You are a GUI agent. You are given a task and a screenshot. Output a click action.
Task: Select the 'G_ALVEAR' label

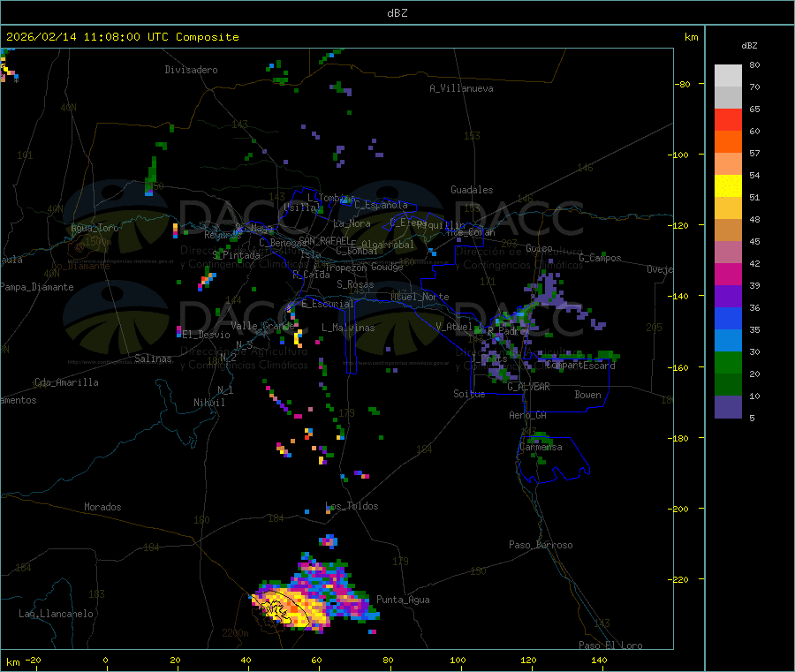coord(529,387)
